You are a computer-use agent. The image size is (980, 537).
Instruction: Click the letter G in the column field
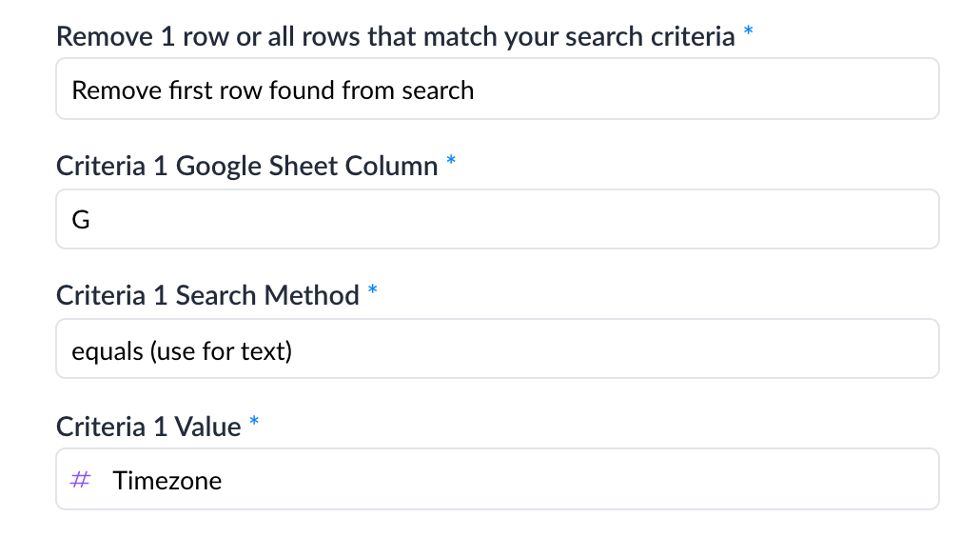[x=81, y=220]
